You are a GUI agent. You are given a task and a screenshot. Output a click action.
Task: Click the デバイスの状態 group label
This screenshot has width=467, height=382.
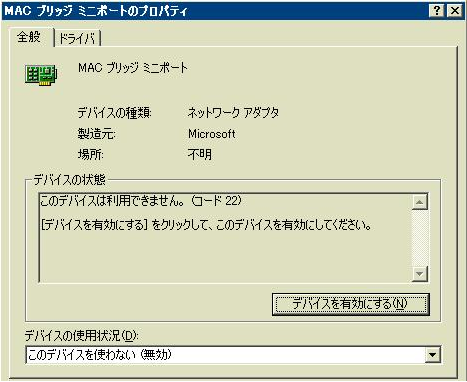69,180
